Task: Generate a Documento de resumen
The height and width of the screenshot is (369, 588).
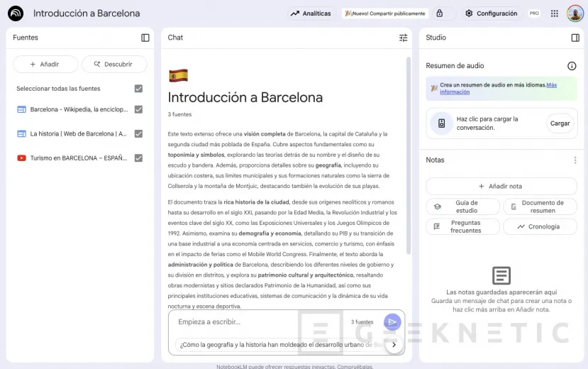Action: [x=540, y=206]
